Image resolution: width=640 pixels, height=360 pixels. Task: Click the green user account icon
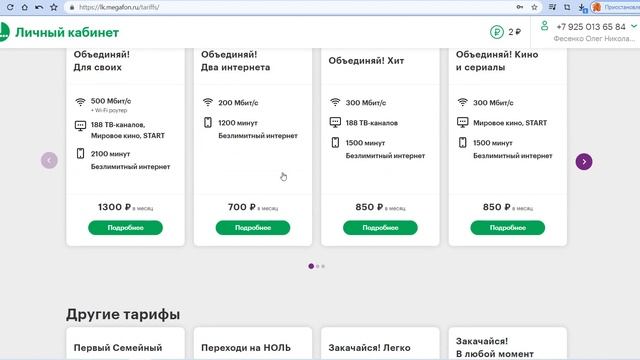click(544, 26)
